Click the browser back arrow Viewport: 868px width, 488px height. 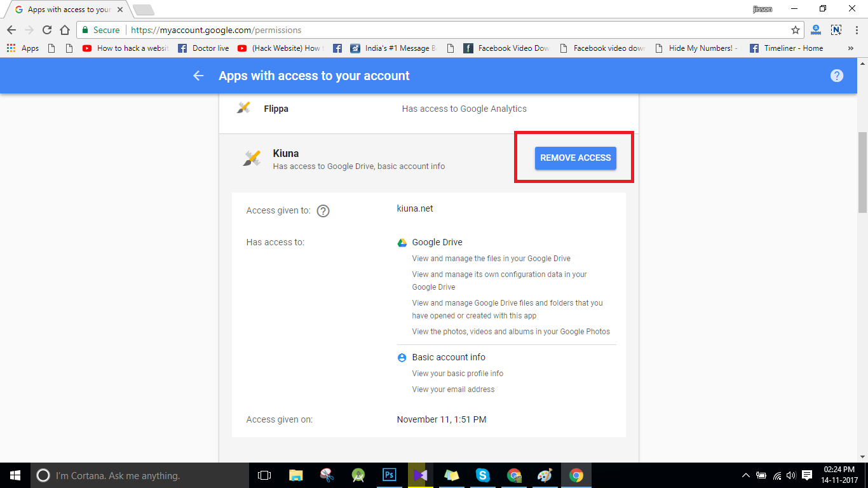click(x=11, y=30)
